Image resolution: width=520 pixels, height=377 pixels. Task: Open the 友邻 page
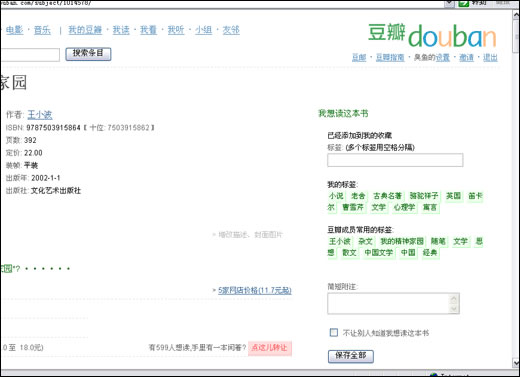(231, 30)
